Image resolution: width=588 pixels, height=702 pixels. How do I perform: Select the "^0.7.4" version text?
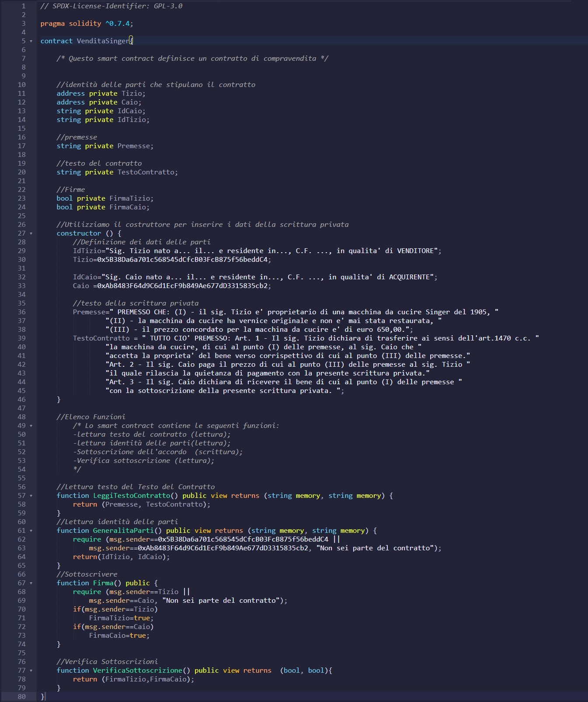click(x=117, y=24)
